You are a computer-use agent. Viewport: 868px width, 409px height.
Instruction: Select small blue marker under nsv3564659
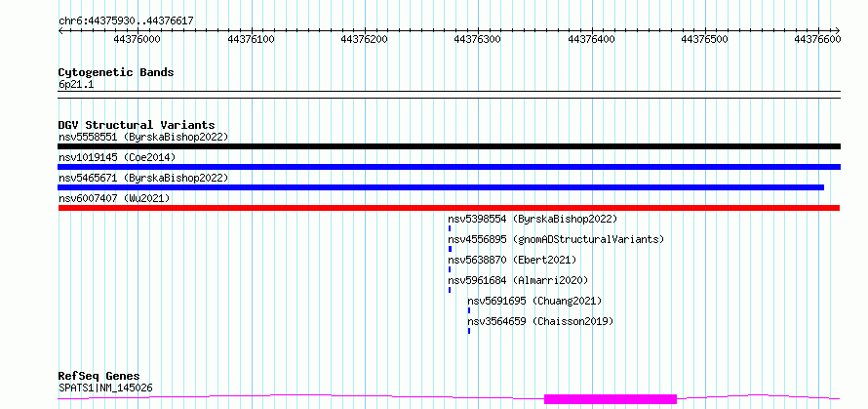tap(469, 331)
